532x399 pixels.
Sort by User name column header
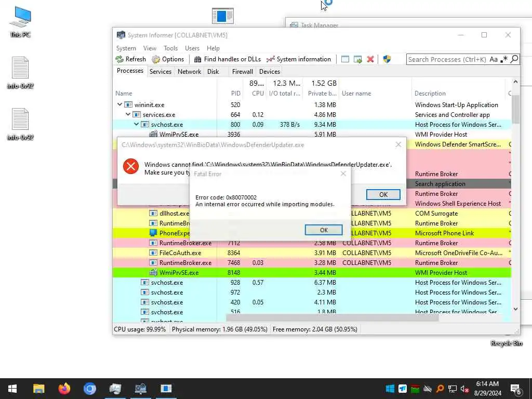(x=375, y=94)
